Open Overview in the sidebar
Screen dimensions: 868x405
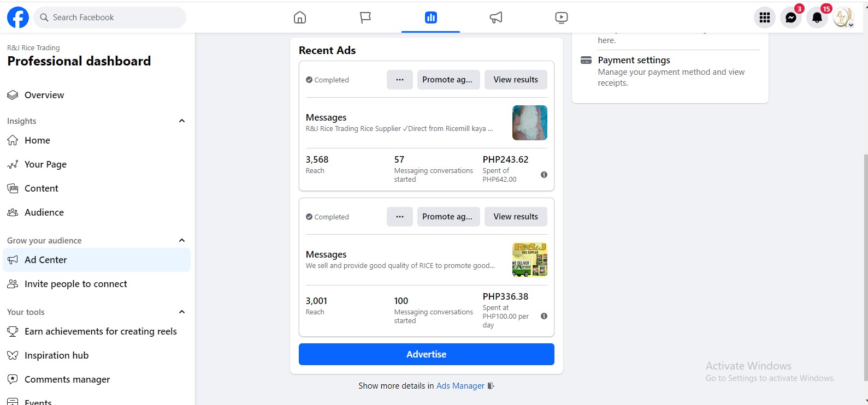[x=97, y=95]
